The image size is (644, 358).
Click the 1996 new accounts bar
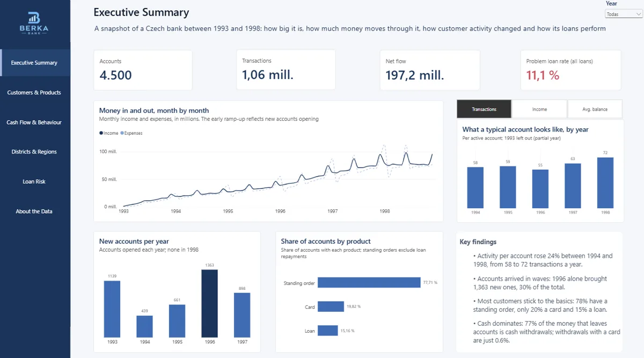tap(210, 303)
